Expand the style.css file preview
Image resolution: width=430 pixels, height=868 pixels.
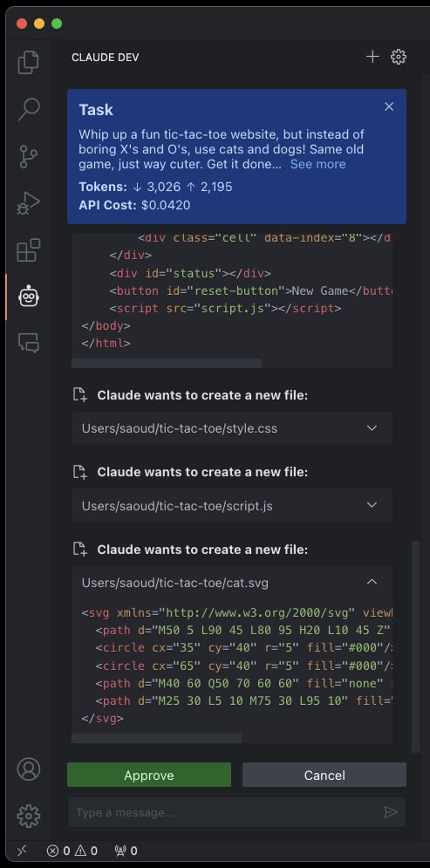click(372, 428)
